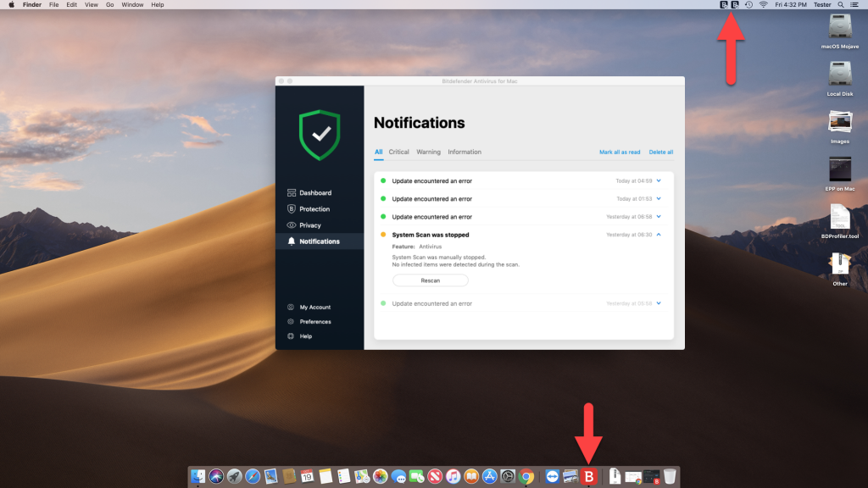The image size is (868, 488).
Task: Select the EPP on Mac desktop file
Action: pyautogui.click(x=840, y=174)
